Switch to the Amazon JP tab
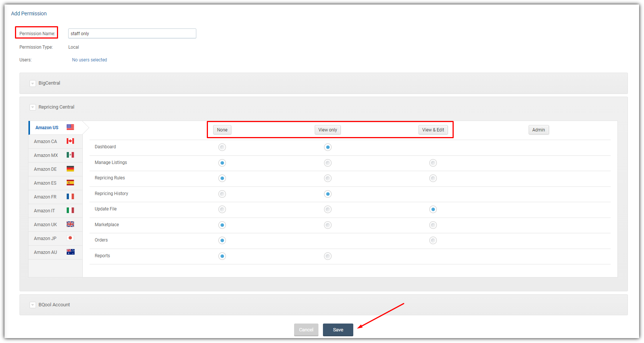The image size is (644, 343). (x=55, y=239)
